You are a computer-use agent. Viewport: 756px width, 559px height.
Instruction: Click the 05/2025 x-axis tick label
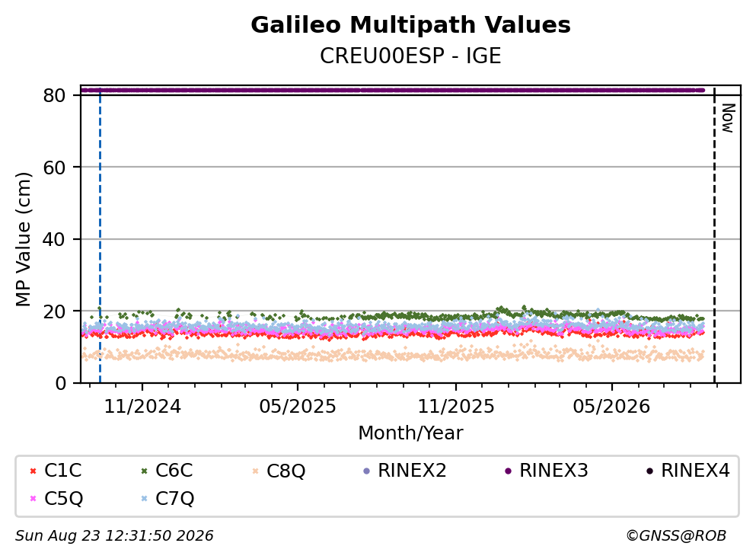point(298,407)
